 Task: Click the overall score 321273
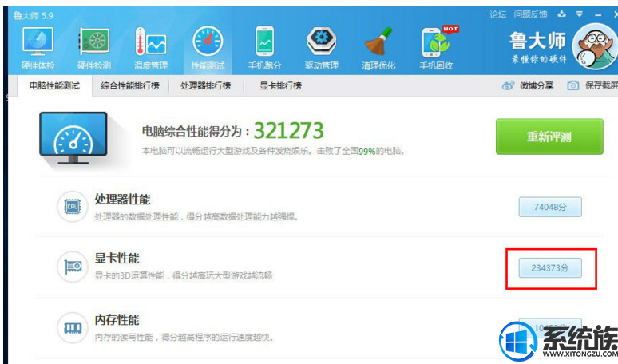click(x=288, y=130)
